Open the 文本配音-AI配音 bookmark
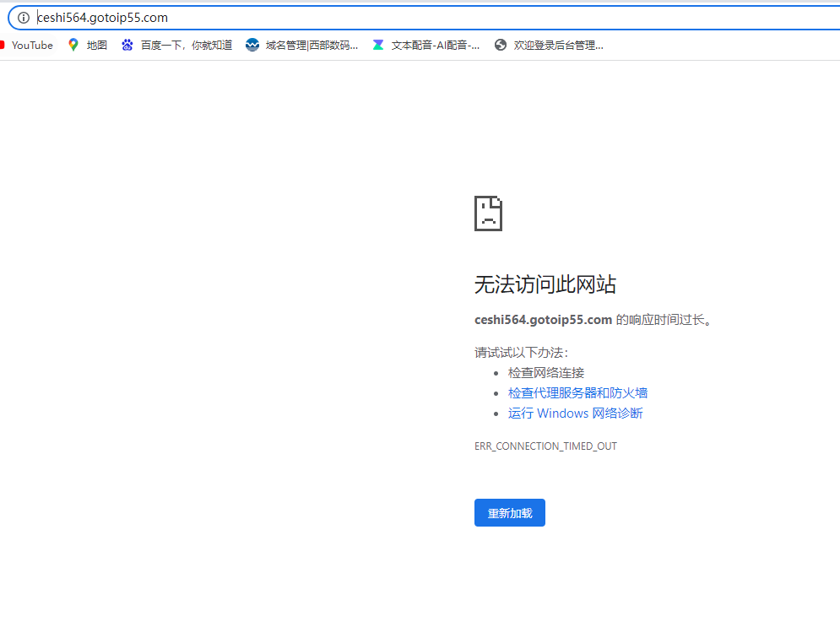840x627 pixels. pyautogui.click(x=436, y=46)
